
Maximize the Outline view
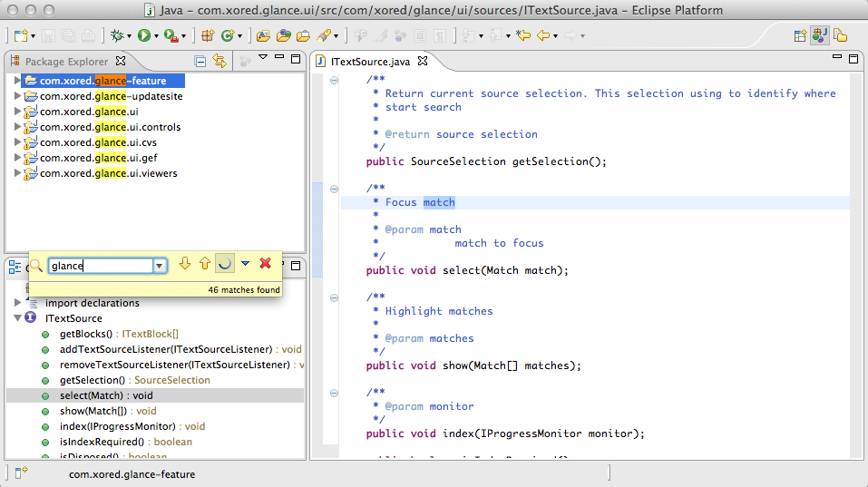click(x=296, y=266)
